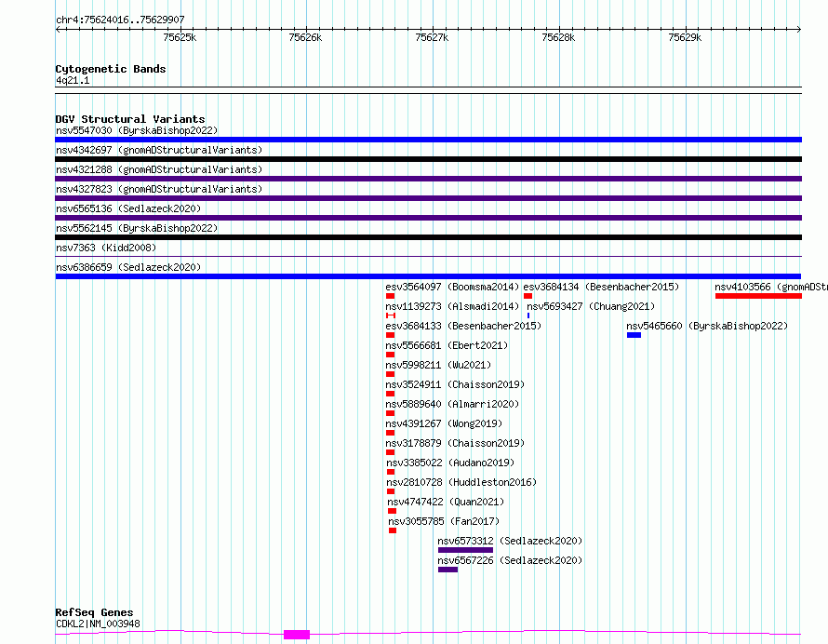Click the 75627k ruler position label

tap(432, 37)
